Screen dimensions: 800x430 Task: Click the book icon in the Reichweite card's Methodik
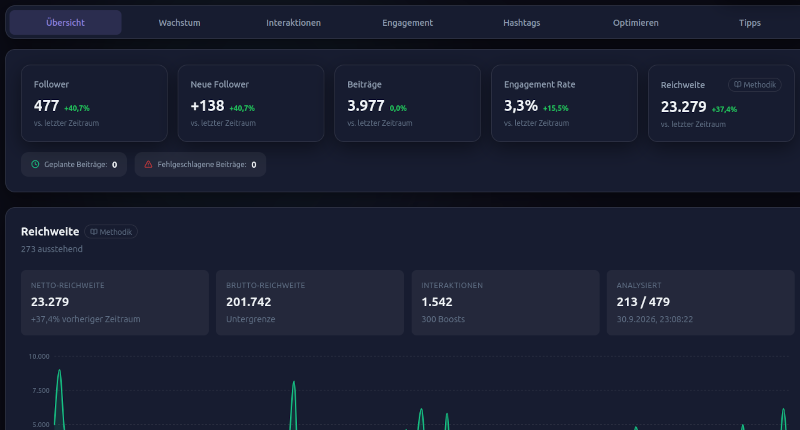[737, 85]
